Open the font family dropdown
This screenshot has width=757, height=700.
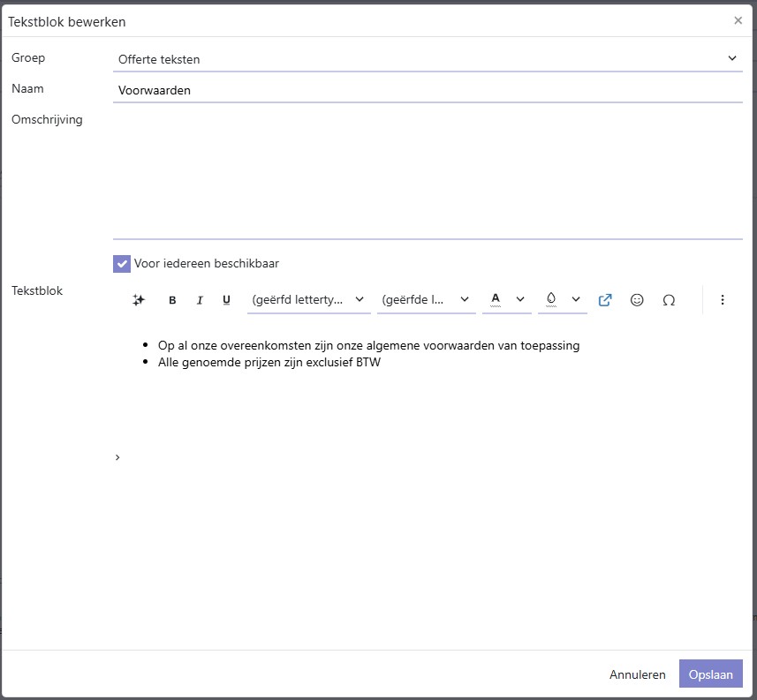tap(309, 300)
